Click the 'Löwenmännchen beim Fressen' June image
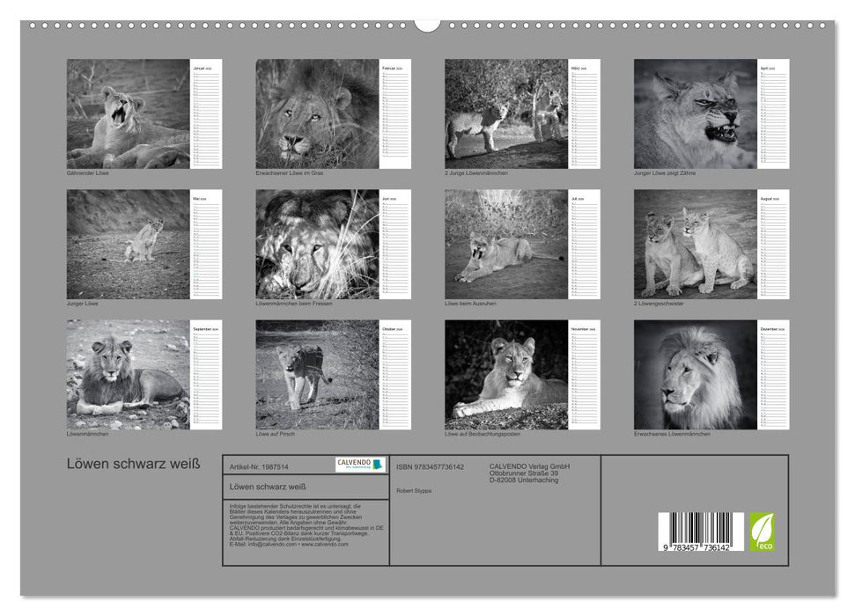This screenshot has width=855, height=616. tap(317, 244)
